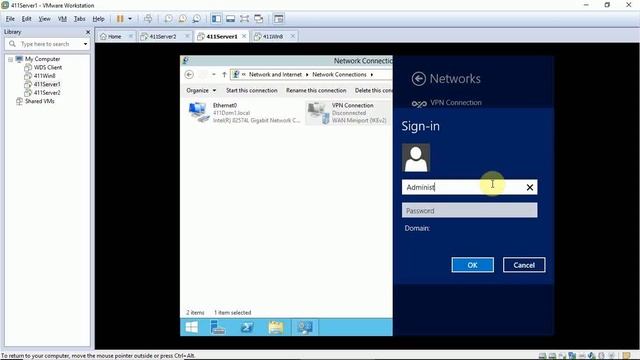Click the Up arrow in Network Connections

(224, 75)
